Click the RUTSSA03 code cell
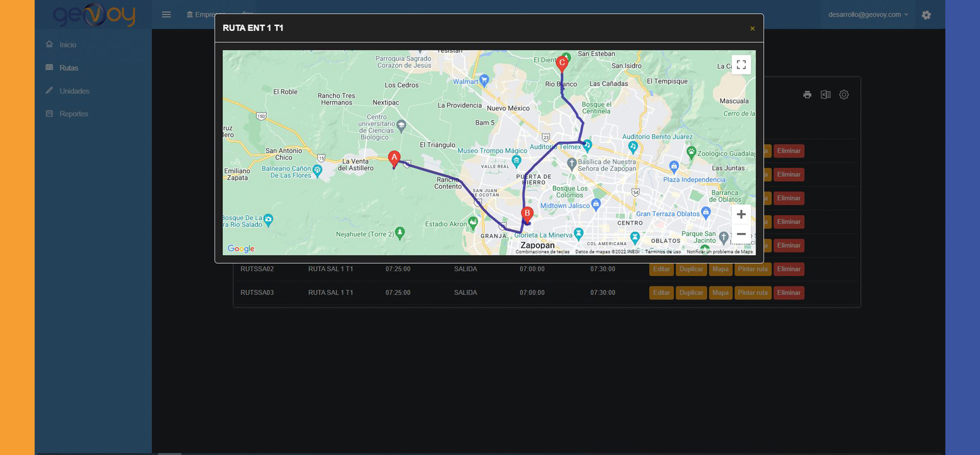This screenshot has height=455, width=980. tap(257, 293)
